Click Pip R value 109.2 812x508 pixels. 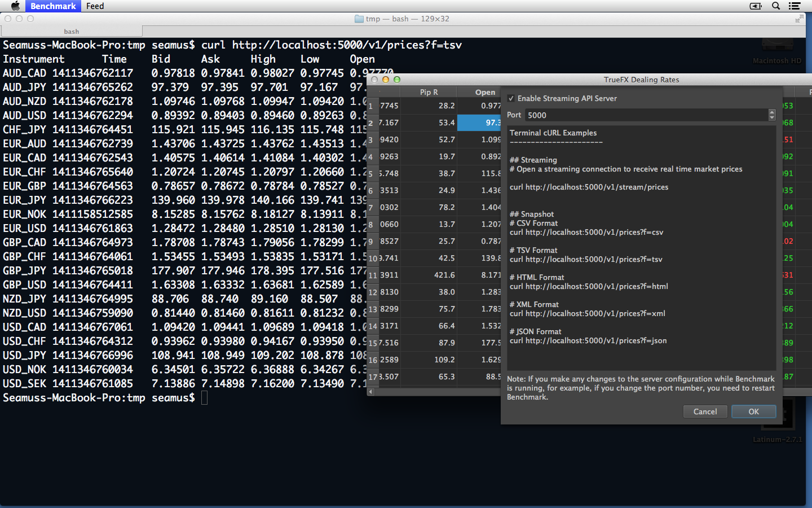coord(444,360)
